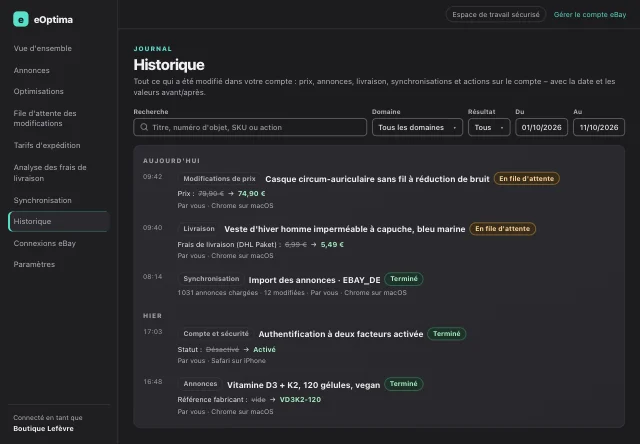
Task: Click the search magnifier icon
Action: pos(144,127)
